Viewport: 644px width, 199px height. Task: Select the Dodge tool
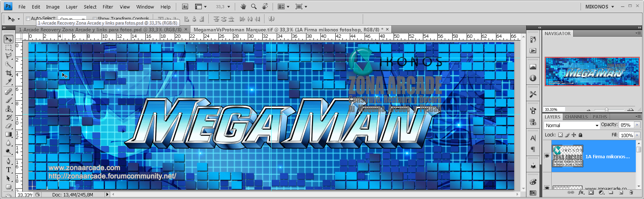pos(8,151)
